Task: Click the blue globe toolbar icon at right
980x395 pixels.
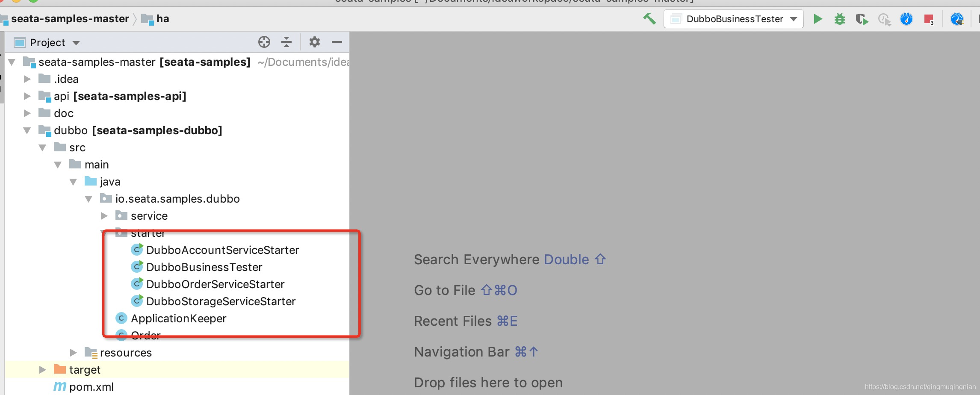Action: (x=957, y=19)
